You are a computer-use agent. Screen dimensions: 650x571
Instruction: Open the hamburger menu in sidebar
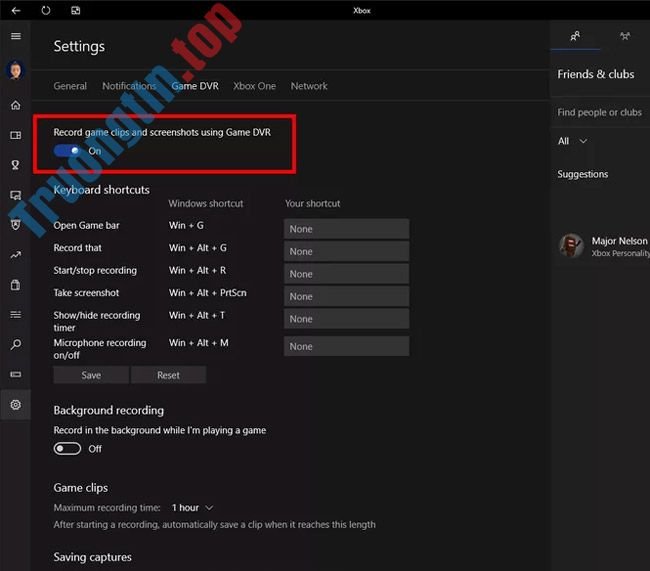pos(16,36)
